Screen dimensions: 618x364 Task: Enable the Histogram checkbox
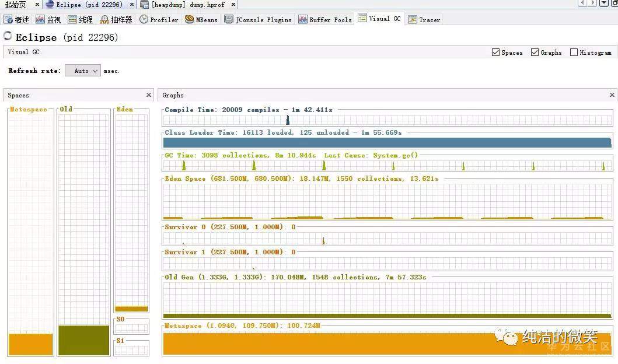point(574,52)
